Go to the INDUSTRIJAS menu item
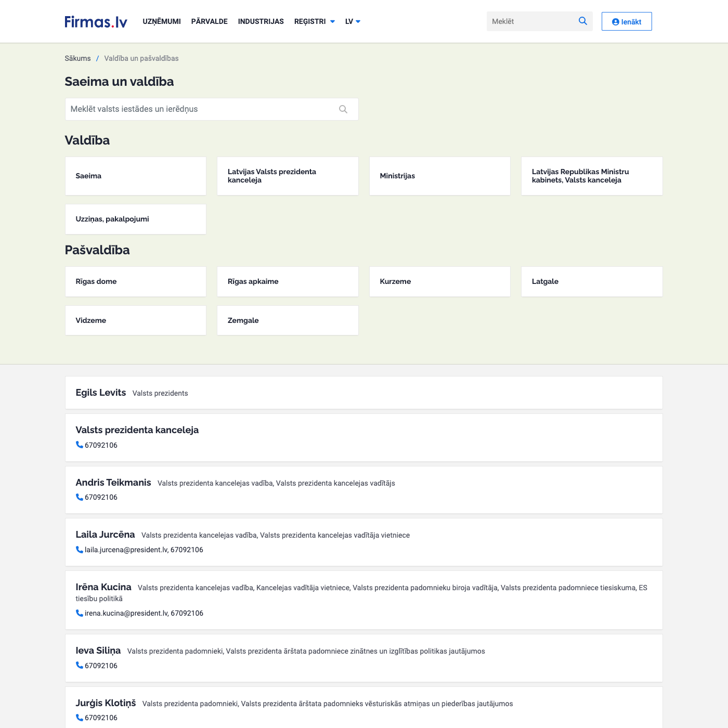The image size is (728, 728). click(x=261, y=22)
